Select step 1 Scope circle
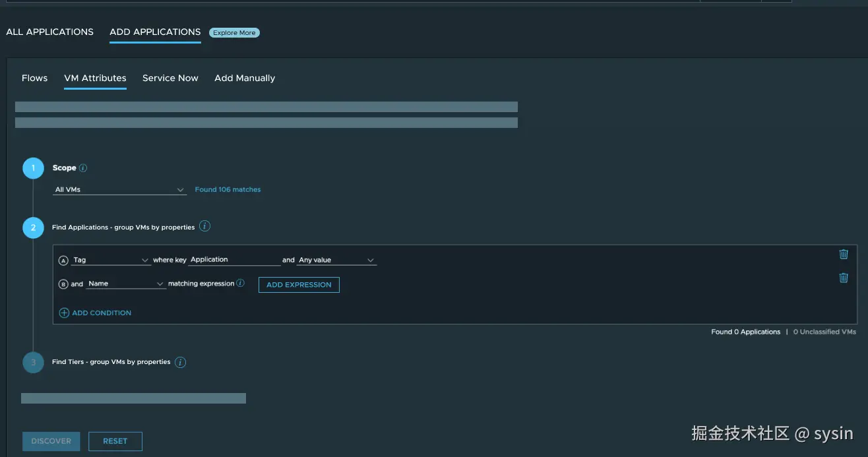 [33, 168]
